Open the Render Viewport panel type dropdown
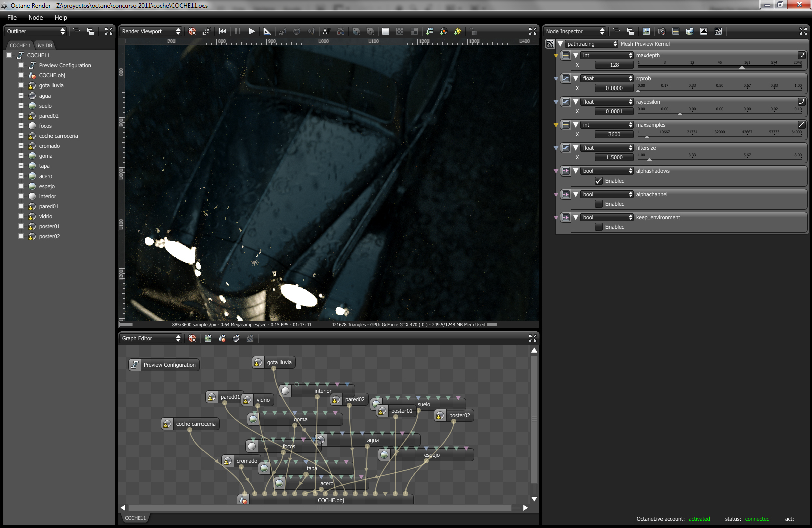 point(151,31)
